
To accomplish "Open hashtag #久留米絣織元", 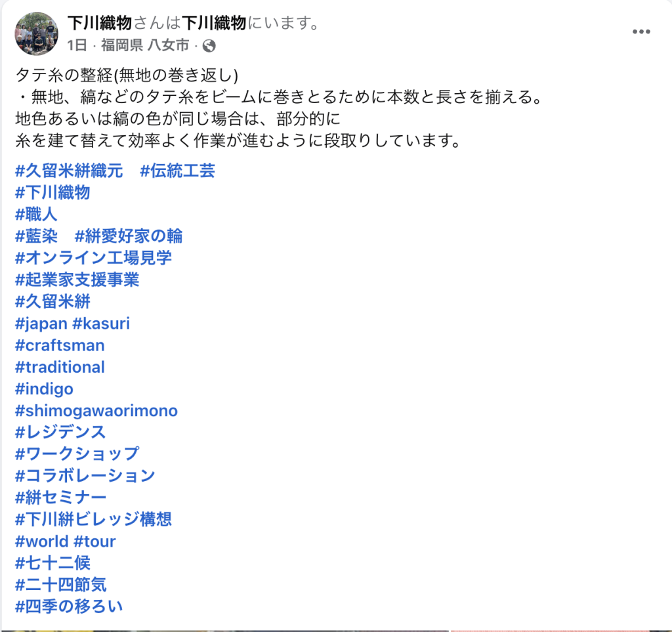I will (x=69, y=171).
